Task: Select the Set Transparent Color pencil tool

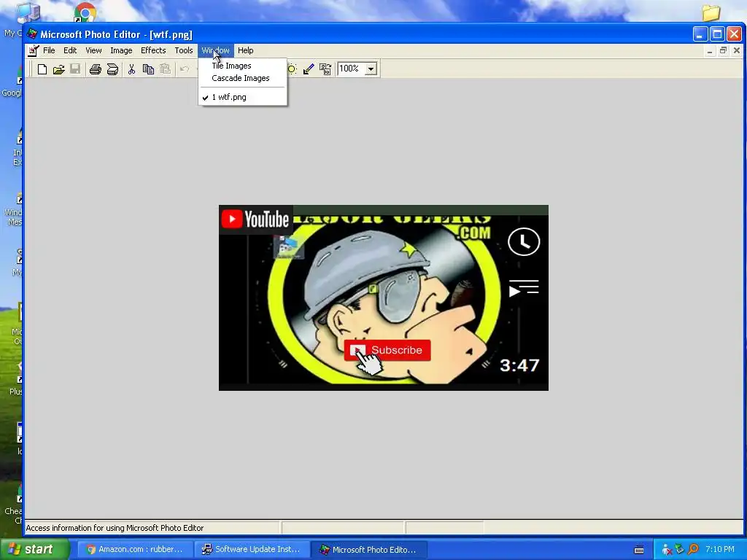Action: click(309, 69)
